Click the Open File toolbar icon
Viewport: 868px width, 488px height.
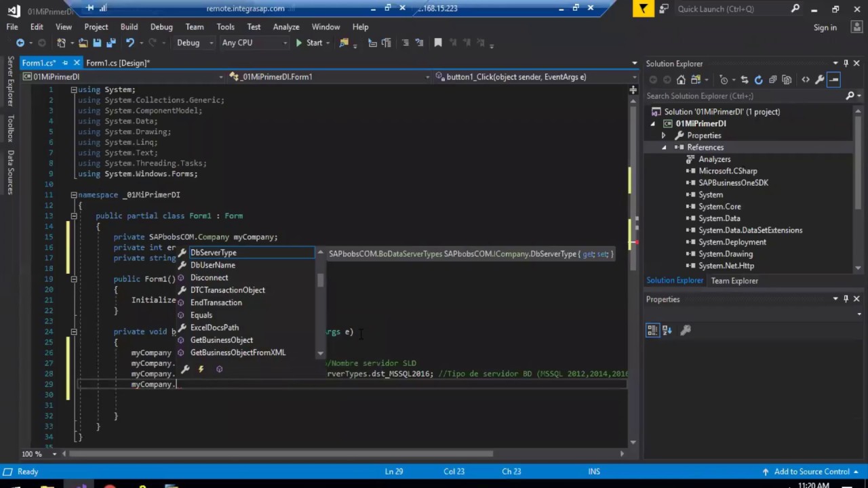point(83,43)
